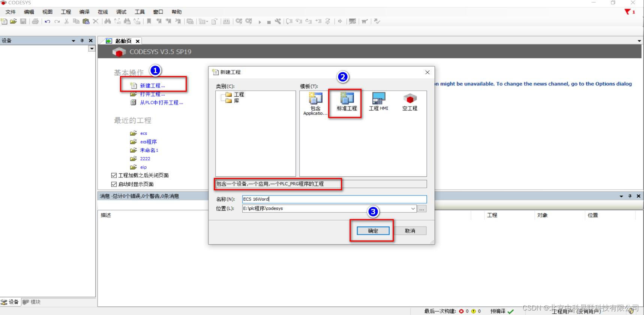
Task: Click the browse ... button beside 位置
Action: tap(422, 209)
